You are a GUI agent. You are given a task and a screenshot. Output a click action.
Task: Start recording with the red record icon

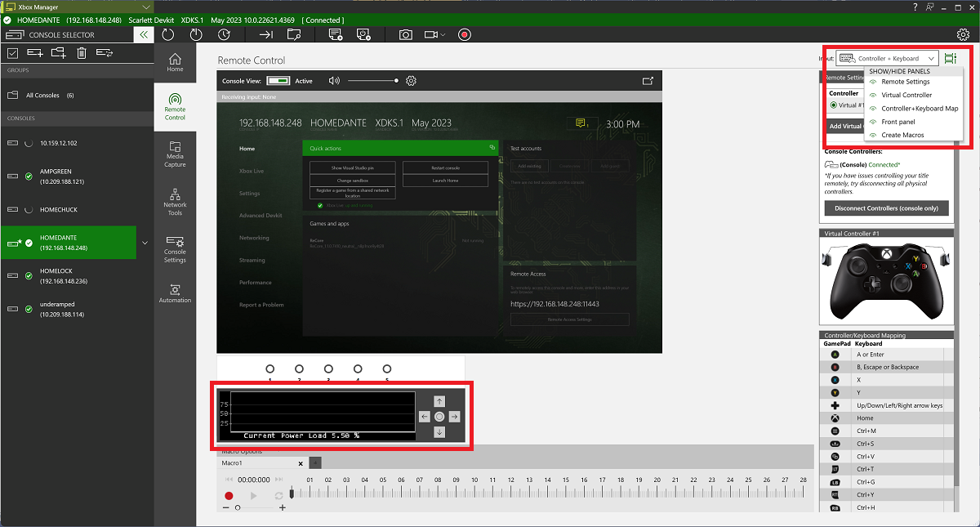pos(464,34)
